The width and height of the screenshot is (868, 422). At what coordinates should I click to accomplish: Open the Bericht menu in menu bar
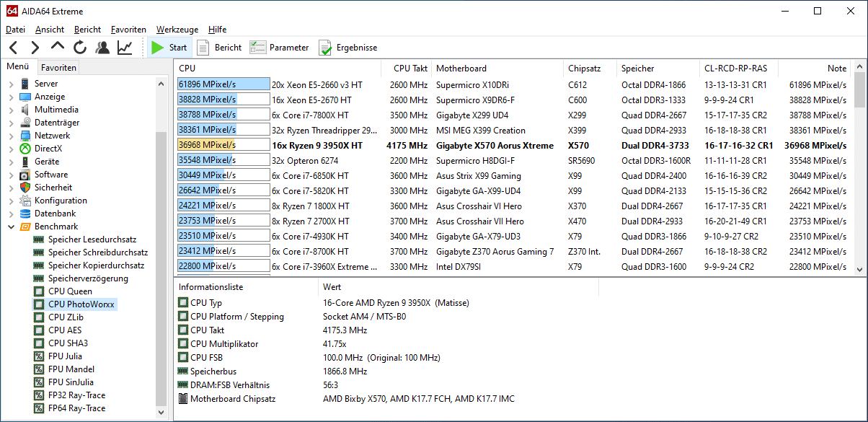(x=87, y=30)
